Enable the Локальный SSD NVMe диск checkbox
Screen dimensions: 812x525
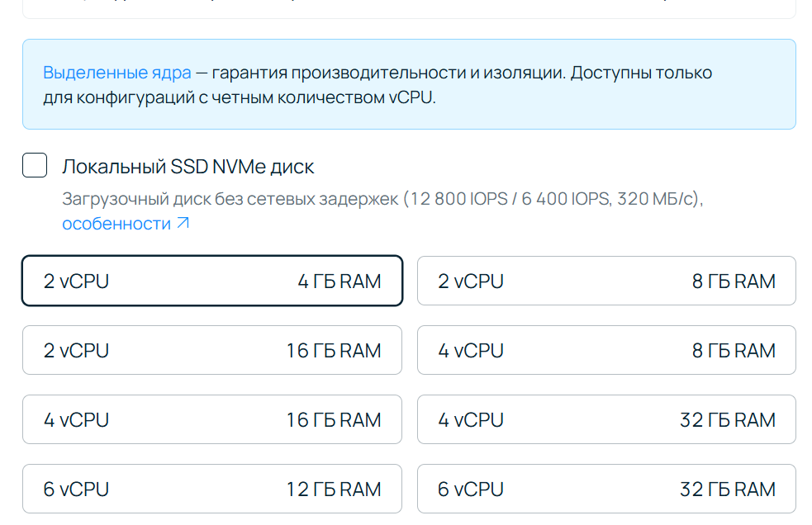pyautogui.click(x=35, y=165)
